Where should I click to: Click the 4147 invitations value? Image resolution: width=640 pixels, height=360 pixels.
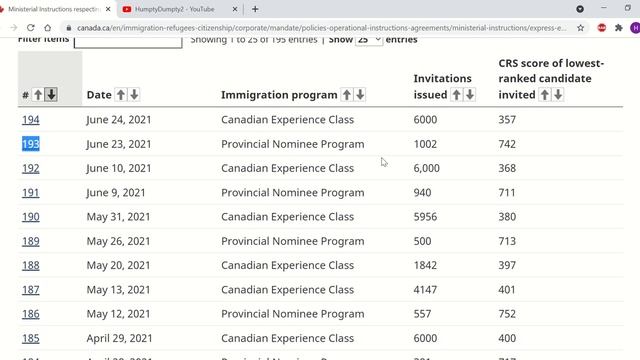point(425,290)
